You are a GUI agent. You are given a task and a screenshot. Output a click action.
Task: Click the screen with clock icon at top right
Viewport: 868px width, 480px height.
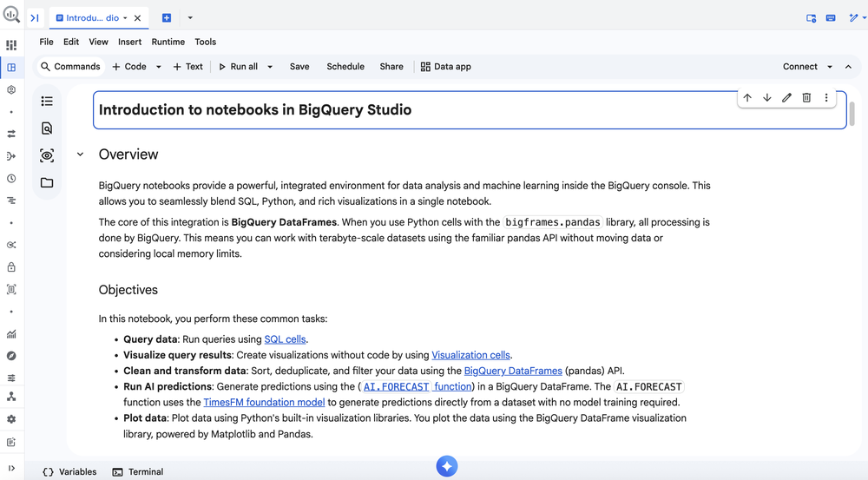811,17
